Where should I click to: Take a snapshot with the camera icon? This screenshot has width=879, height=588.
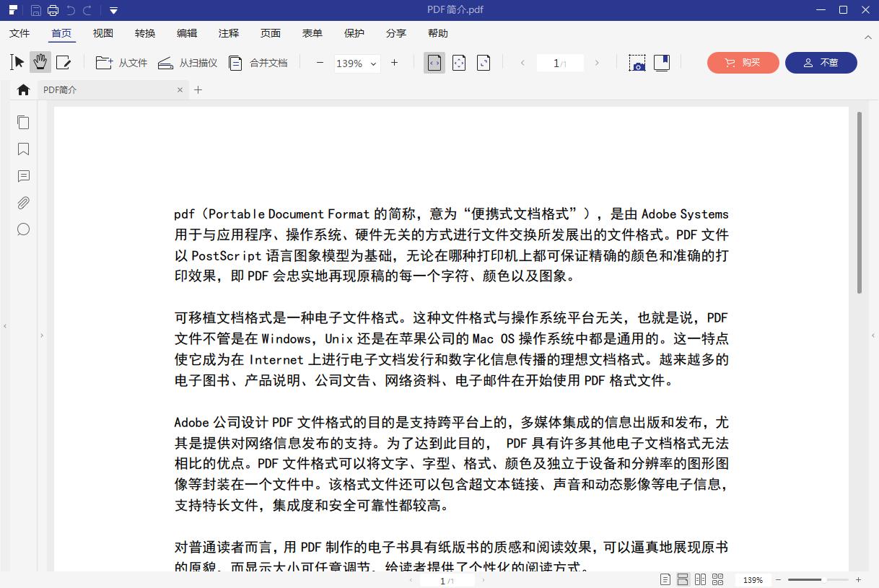pos(637,63)
